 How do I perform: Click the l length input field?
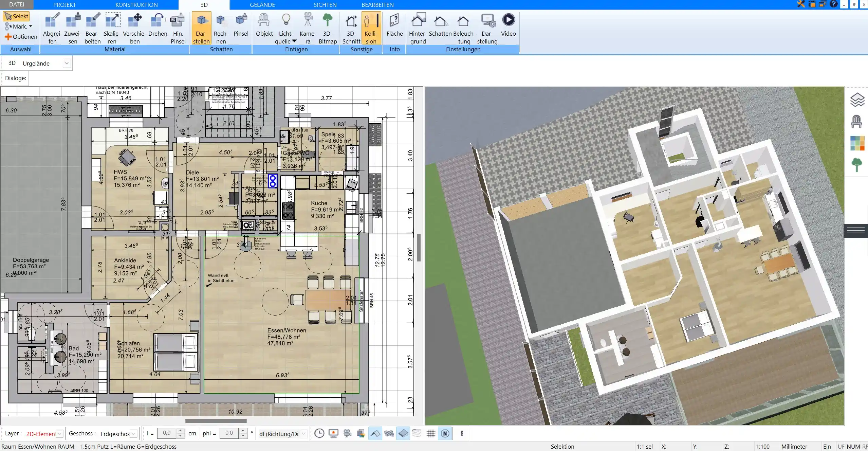point(167,433)
